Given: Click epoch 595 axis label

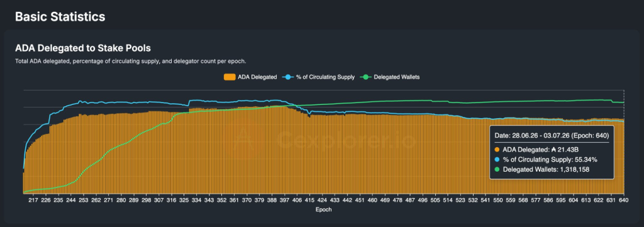Looking at the screenshot, I should [560, 201].
